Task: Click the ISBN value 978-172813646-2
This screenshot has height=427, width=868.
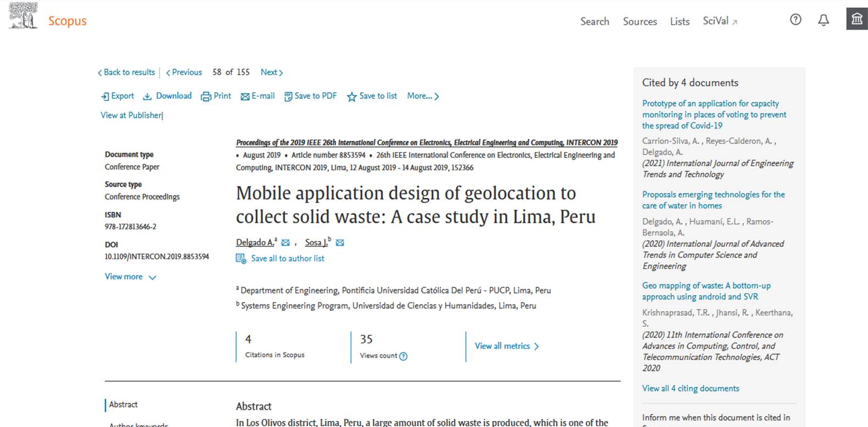Action: 131,227
